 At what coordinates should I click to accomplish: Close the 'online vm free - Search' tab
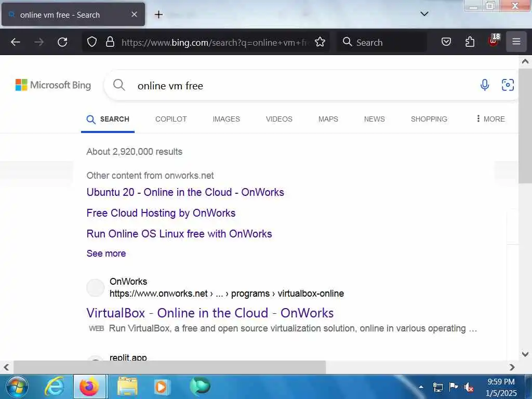pos(135,15)
